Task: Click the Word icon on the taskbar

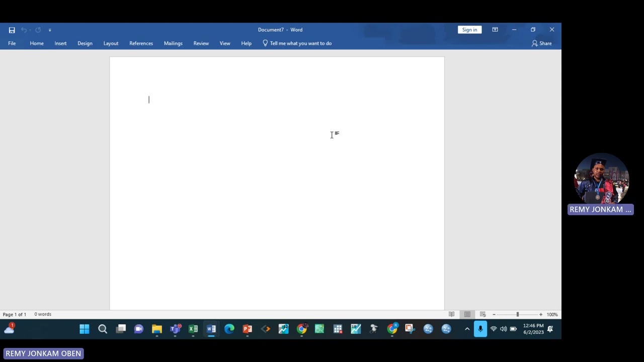Action: 211,329
